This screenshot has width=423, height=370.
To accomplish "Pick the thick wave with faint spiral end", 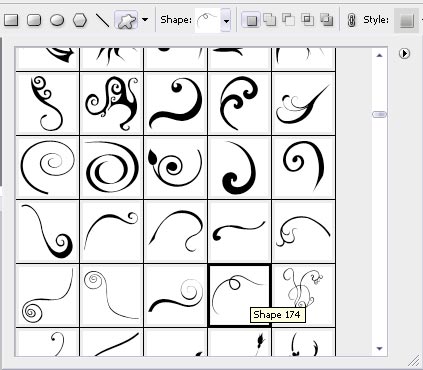I will pos(175,295).
